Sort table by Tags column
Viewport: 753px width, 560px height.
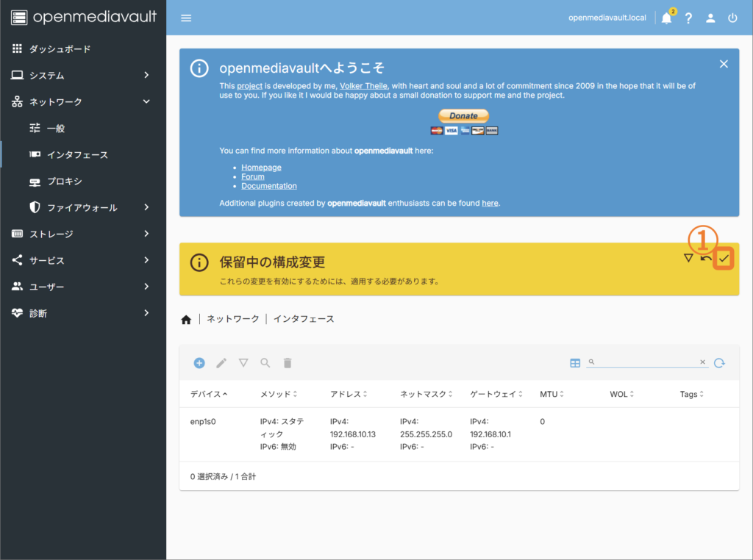(691, 394)
